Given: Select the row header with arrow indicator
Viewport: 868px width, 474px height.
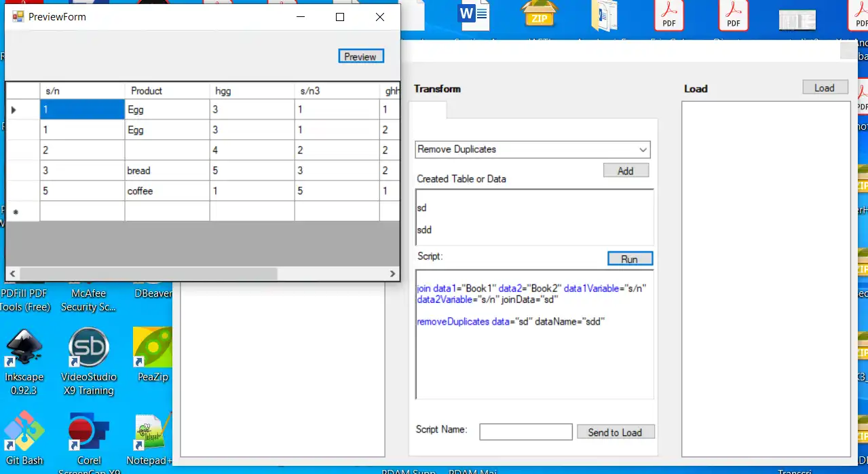Looking at the screenshot, I should tap(23, 109).
